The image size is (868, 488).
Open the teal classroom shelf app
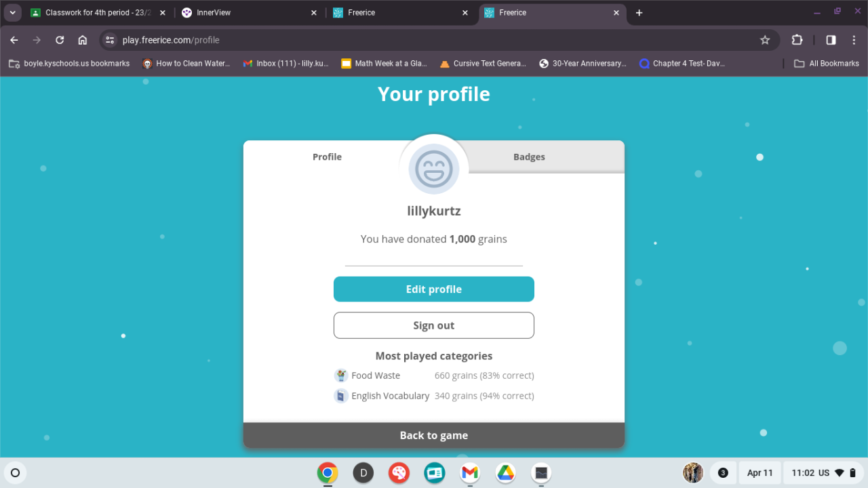pyautogui.click(x=435, y=472)
